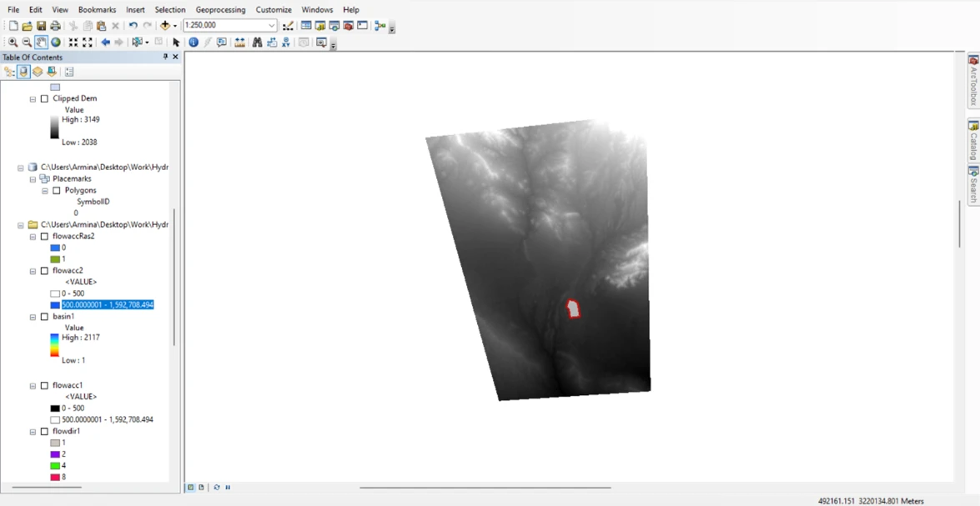Screen dimensions: 980x506
Task: Click the blue flowaccRas2 value 0 swatch
Action: click(x=55, y=248)
